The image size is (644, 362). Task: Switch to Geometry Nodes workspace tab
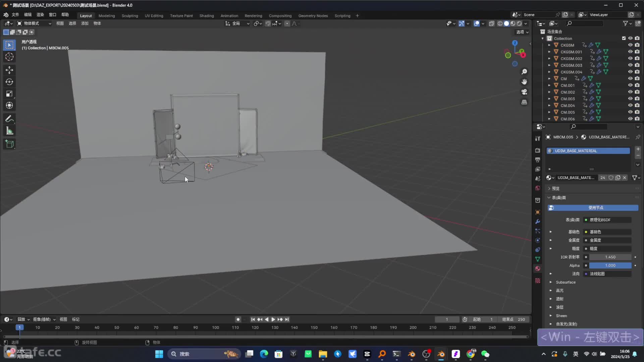313,16
